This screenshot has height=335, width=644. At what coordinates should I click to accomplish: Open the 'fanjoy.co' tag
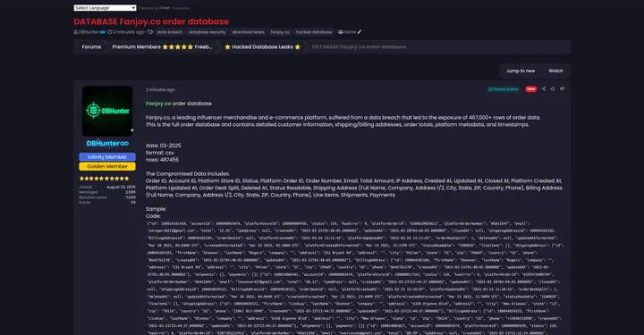click(280, 32)
